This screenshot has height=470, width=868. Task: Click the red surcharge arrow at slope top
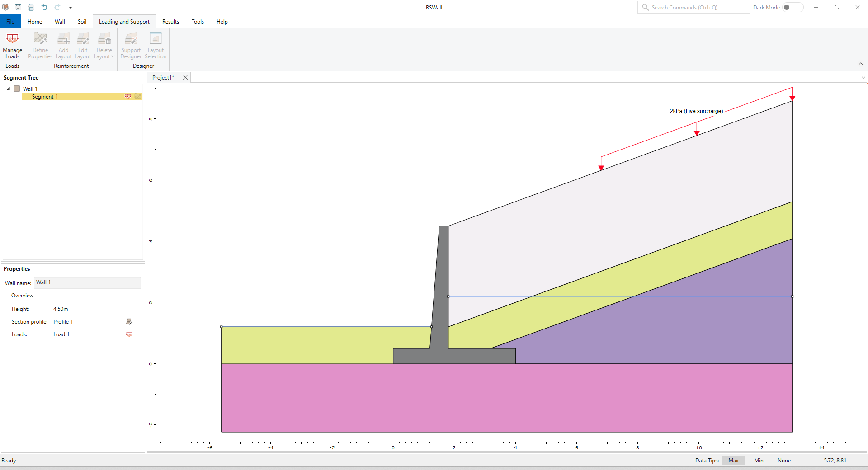pyautogui.click(x=792, y=98)
